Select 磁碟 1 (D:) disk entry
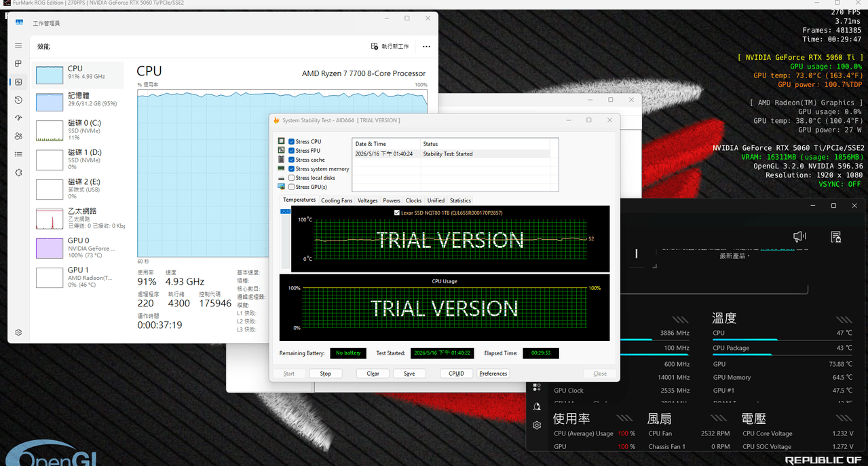868x466 pixels. point(79,159)
